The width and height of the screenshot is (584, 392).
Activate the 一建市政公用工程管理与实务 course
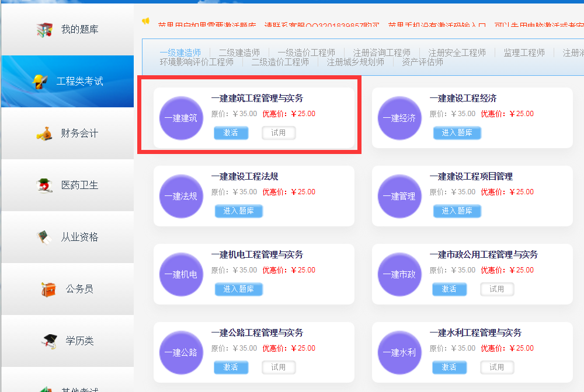(x=449, y=289)
